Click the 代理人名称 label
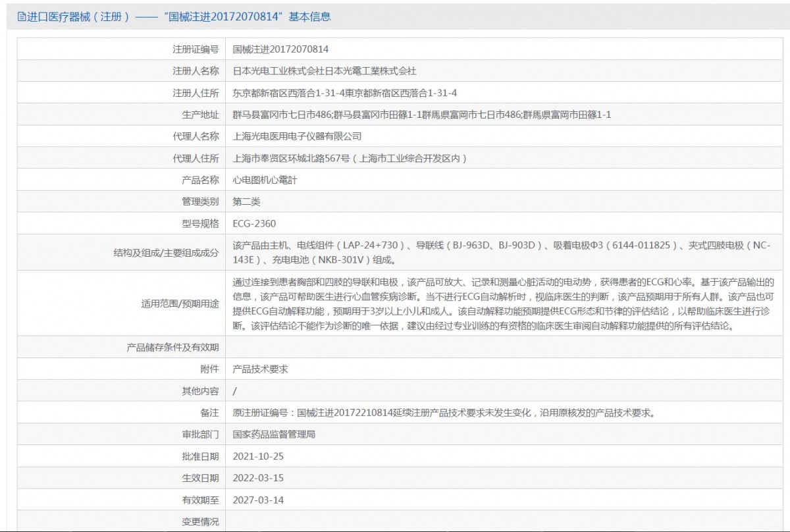This screenshot has width=790, height=532. coord(196,136)
